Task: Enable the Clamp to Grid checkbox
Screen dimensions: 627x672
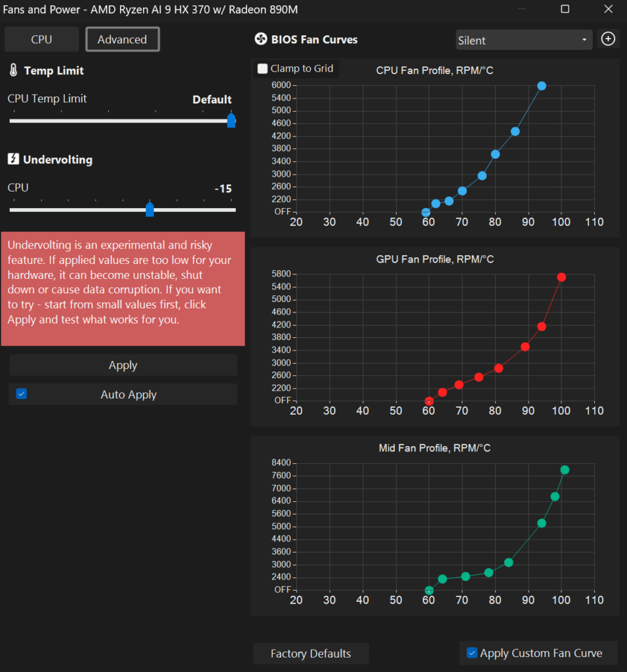Action: [262, 68]
